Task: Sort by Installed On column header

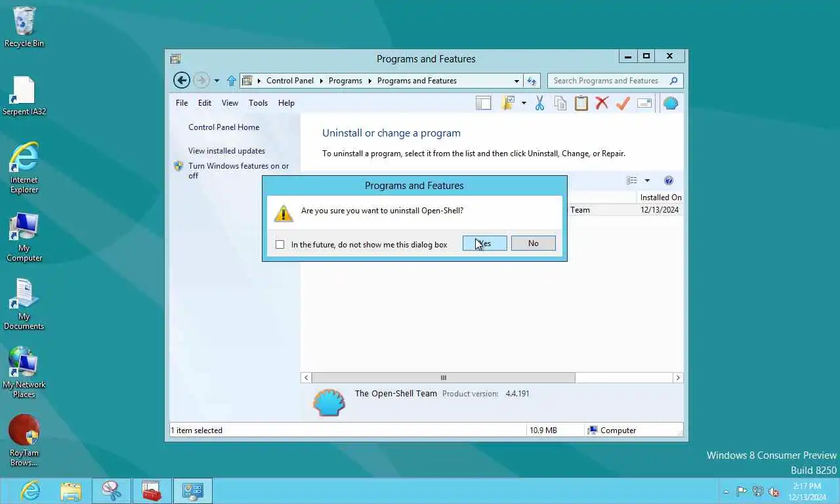Action: coord(660,197)
